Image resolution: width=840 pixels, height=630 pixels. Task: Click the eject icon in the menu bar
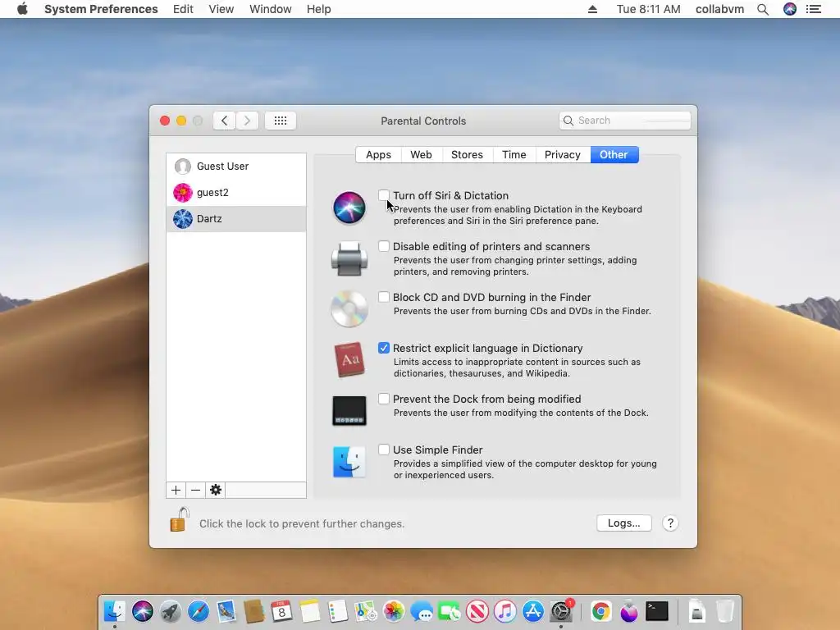pos(592,9)
